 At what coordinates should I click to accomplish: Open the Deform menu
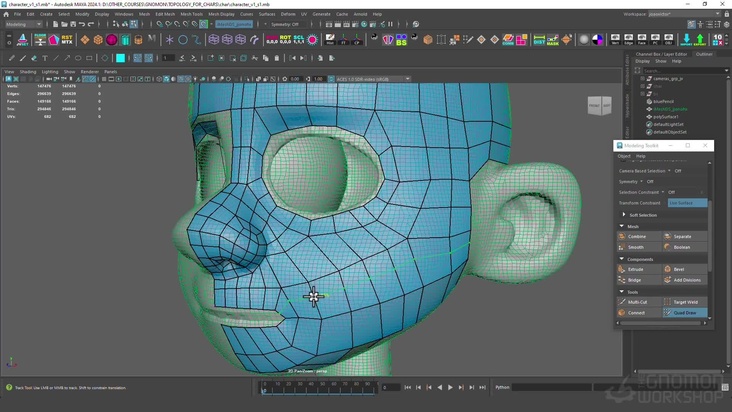288,14
